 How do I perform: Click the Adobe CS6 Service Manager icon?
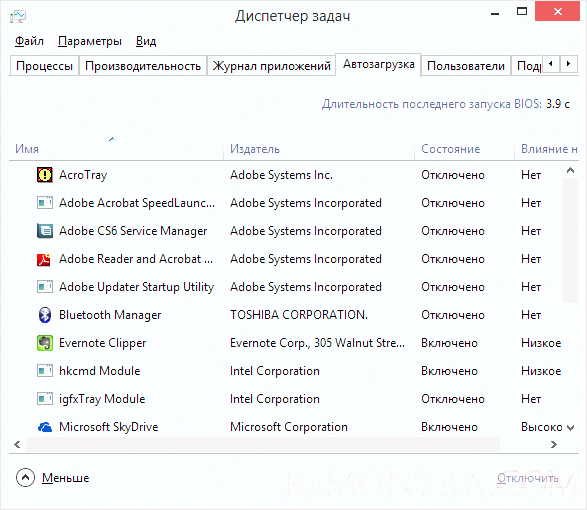point(45,231)
